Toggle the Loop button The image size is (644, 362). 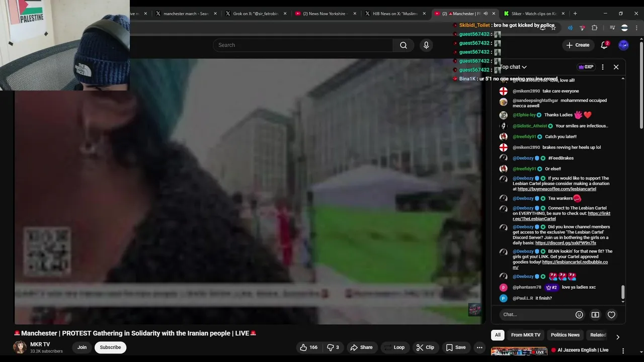tap(395, 347)
